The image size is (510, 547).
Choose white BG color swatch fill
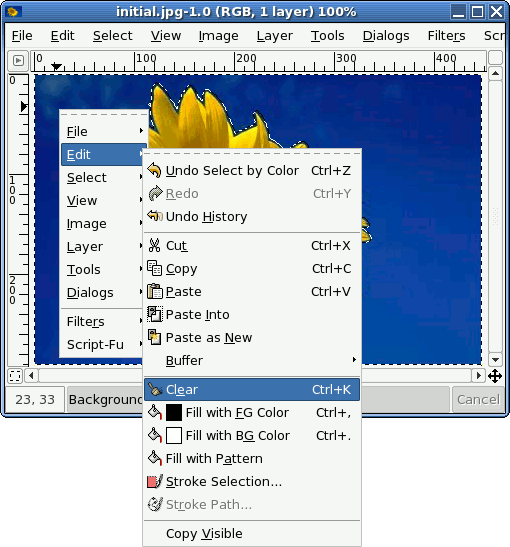pos(174,435)
